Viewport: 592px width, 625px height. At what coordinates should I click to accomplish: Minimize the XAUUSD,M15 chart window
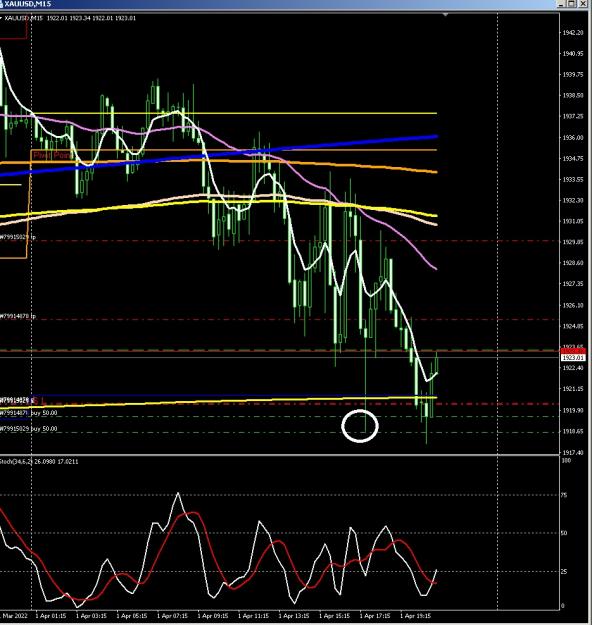coord(562,4)
